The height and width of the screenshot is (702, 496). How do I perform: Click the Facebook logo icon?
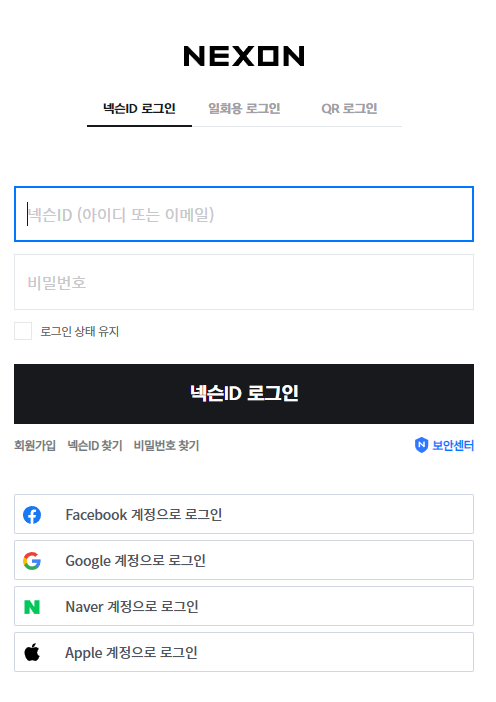pyautogui.click(x=32, y=515)
